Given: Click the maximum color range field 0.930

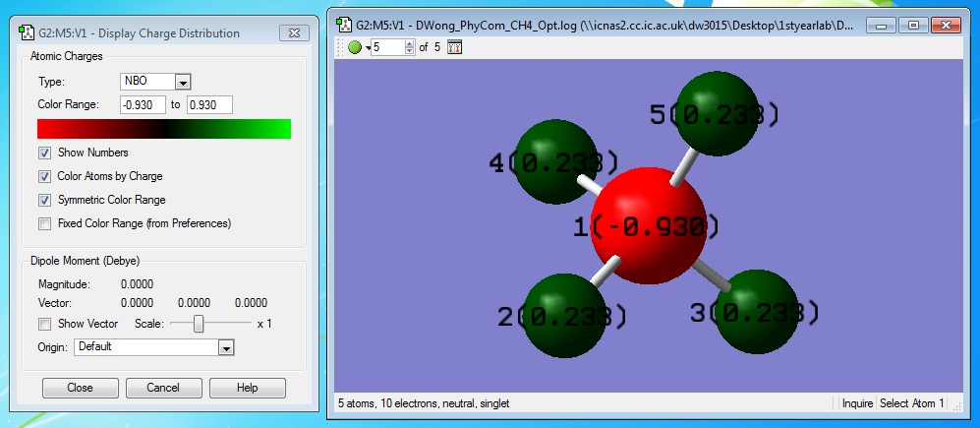Looking at the screenshot, I should click(x=209, y=105).
